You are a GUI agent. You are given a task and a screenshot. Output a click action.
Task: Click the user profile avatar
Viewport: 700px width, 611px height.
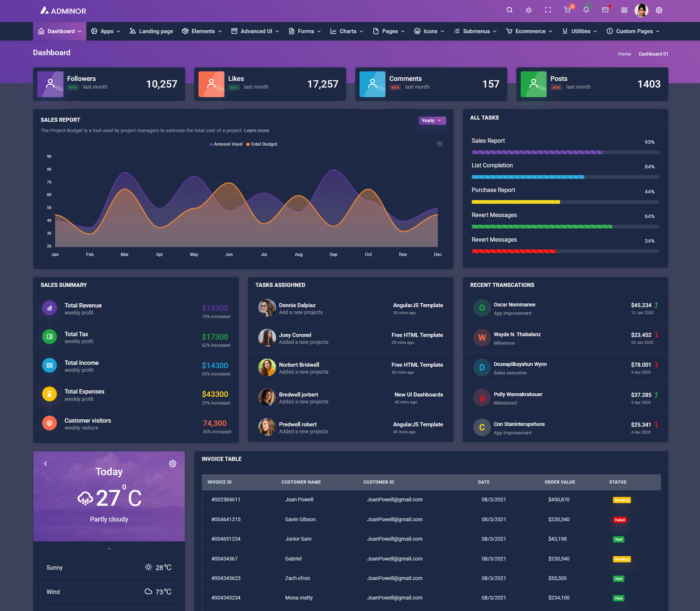tap(641, 10)
